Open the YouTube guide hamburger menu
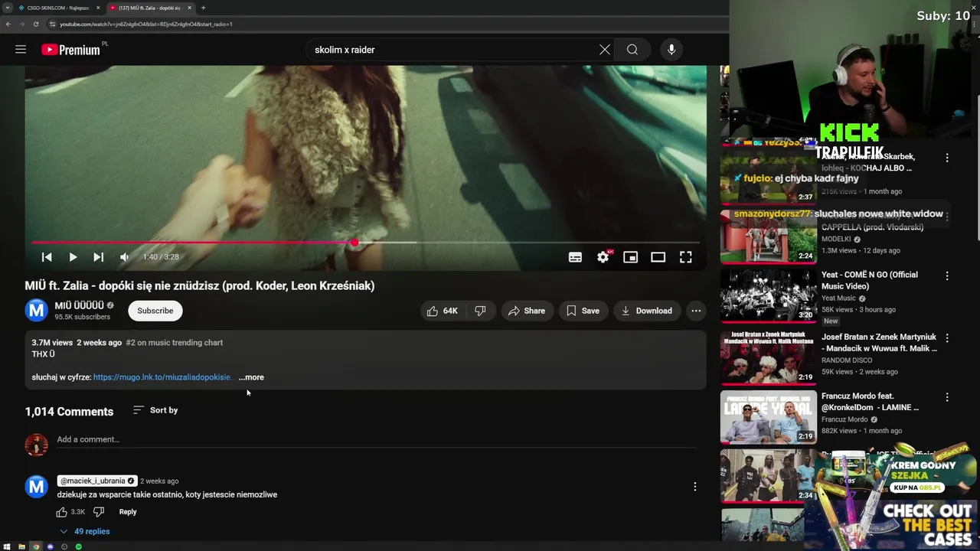 (x=21, y=50)
